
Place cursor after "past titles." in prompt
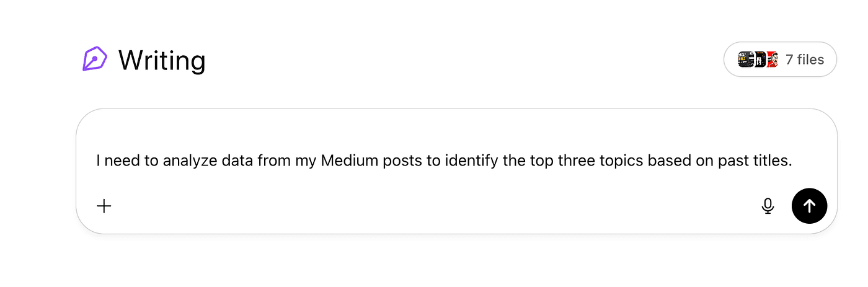(x=794, y=161)
